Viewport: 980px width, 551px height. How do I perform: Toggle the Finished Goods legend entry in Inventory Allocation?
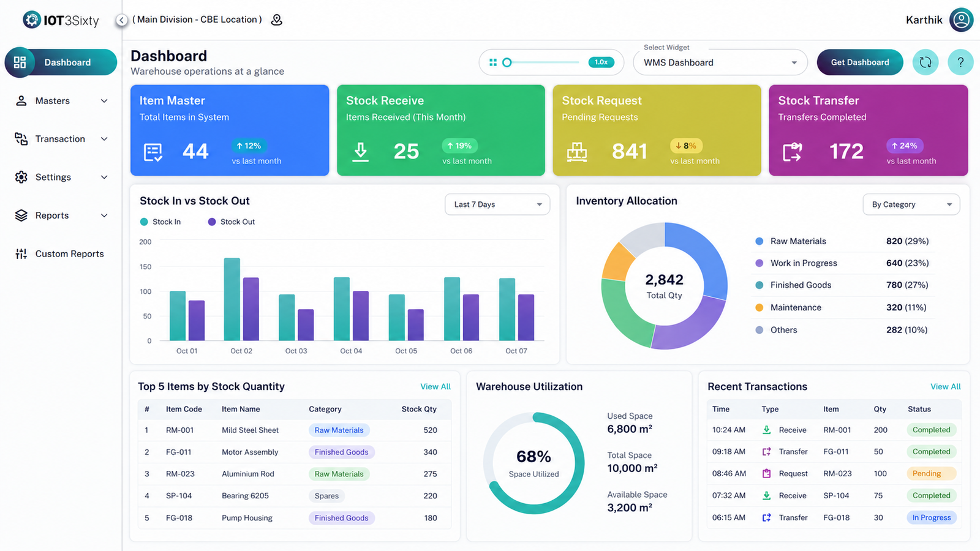pyautogui.click(x=793, y=285)
